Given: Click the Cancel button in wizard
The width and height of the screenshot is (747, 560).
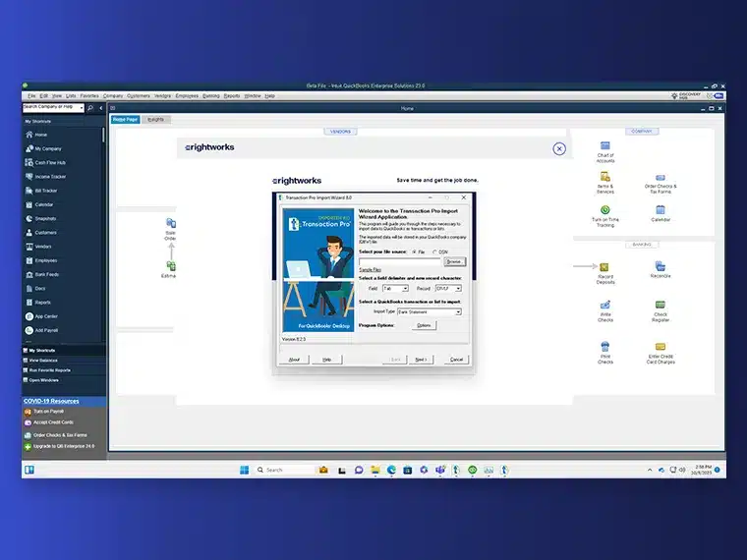Looking at the screenshot, I should click(x=456, y=360).
